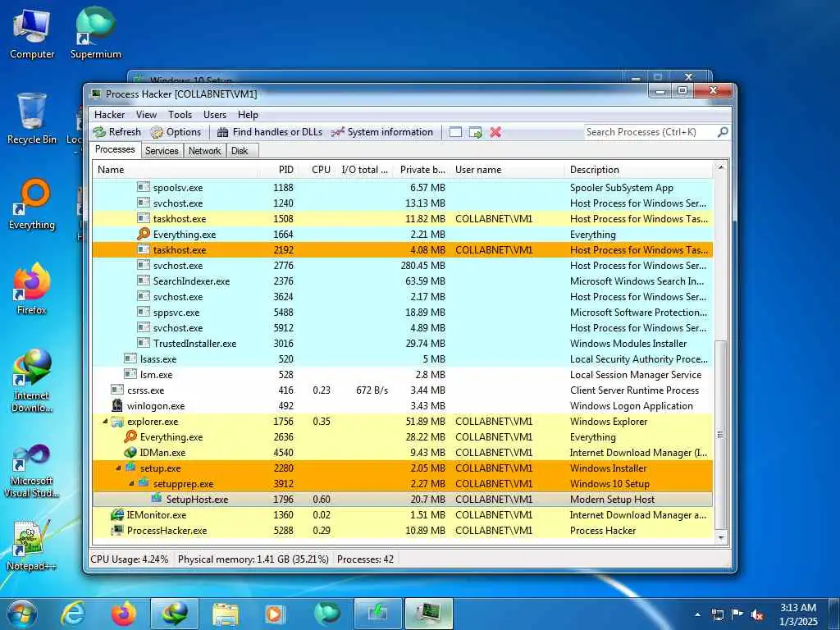Sort by the User name column header
This screenshot has height=630, width=840.
[507, 170]
